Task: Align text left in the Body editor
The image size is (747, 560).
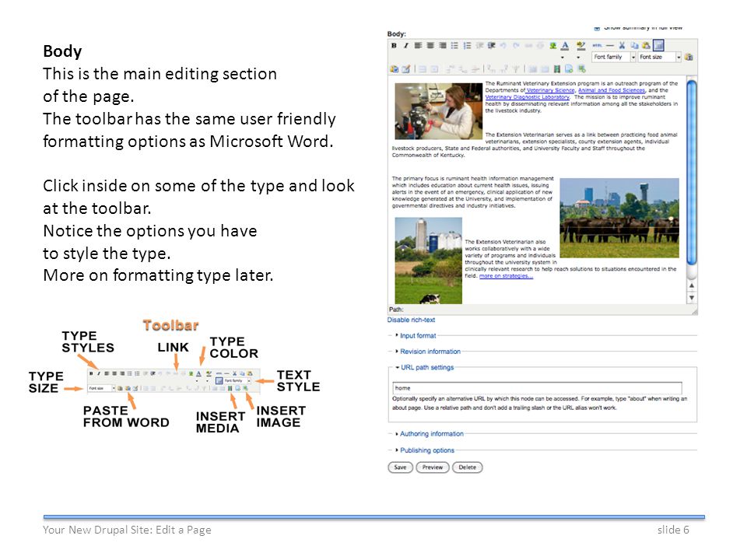Action: point(418,46)
